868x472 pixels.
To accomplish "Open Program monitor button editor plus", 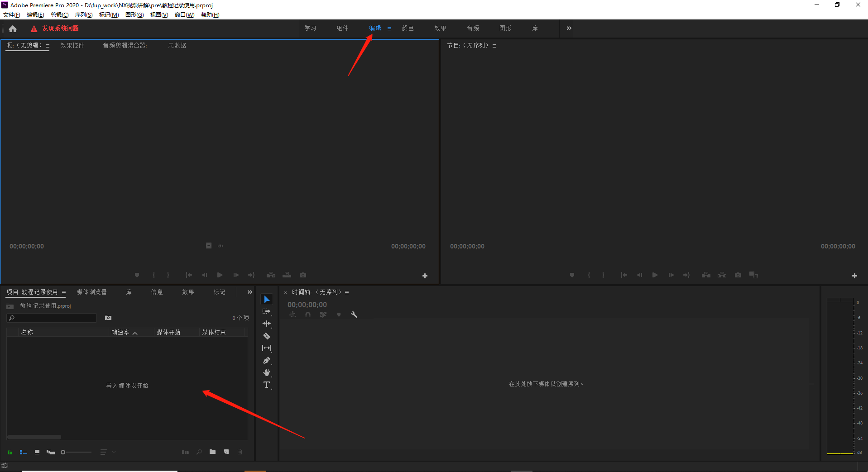I will tap(854, 276).
